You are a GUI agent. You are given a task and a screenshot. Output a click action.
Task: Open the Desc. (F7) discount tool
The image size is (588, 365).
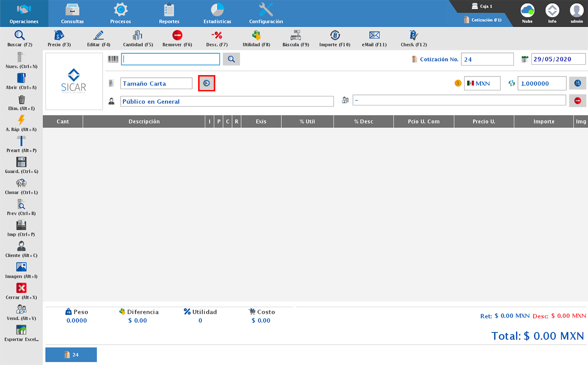pyautogui.click(x=217, y=36)
